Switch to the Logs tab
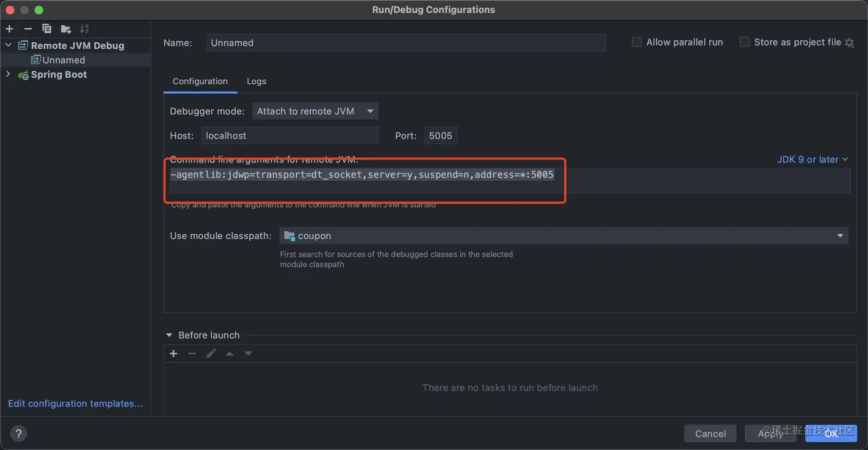The width and height of the screenshot is (868, 450). tap(256, 82)
